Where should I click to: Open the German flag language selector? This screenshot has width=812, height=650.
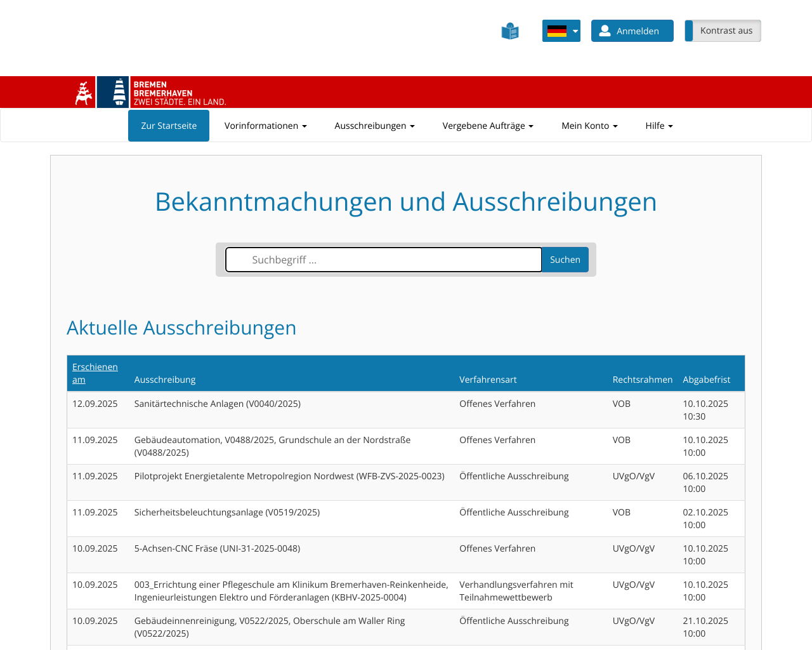561,30
